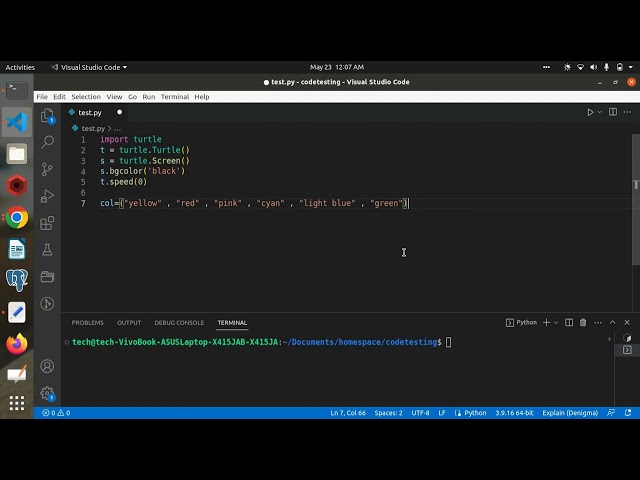
Task: Open the launch profile dropdown next to plus
Action: click(x=556, y=323)
